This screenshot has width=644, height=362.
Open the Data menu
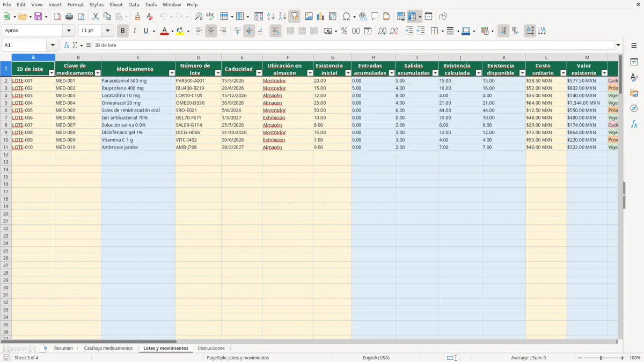(x=134, y=4)
